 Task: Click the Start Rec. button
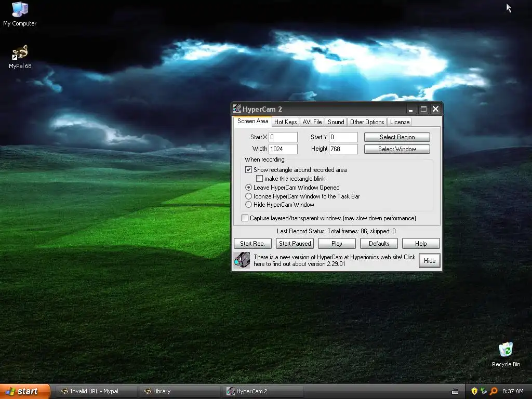coord(252,244)
